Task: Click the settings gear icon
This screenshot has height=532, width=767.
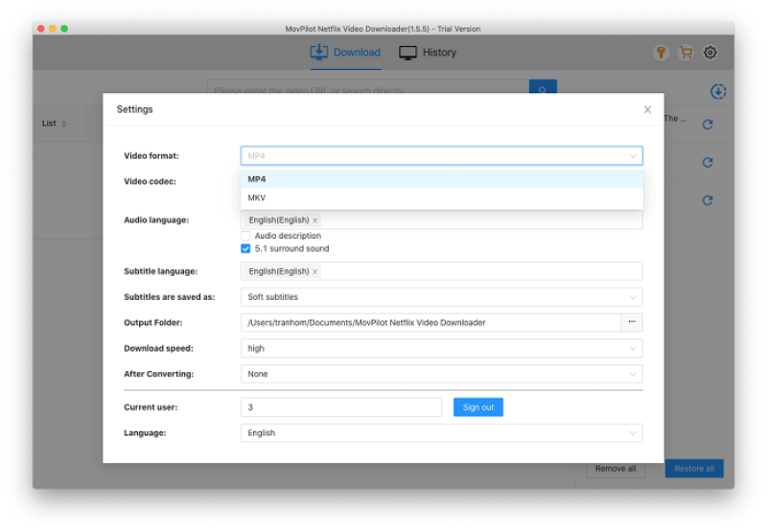Action: (710, 53)
